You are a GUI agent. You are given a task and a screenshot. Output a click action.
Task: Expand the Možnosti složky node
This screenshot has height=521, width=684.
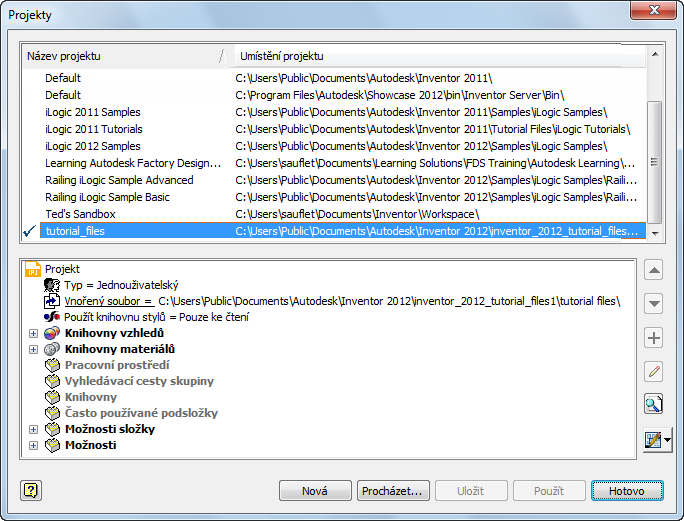(33, 429)
